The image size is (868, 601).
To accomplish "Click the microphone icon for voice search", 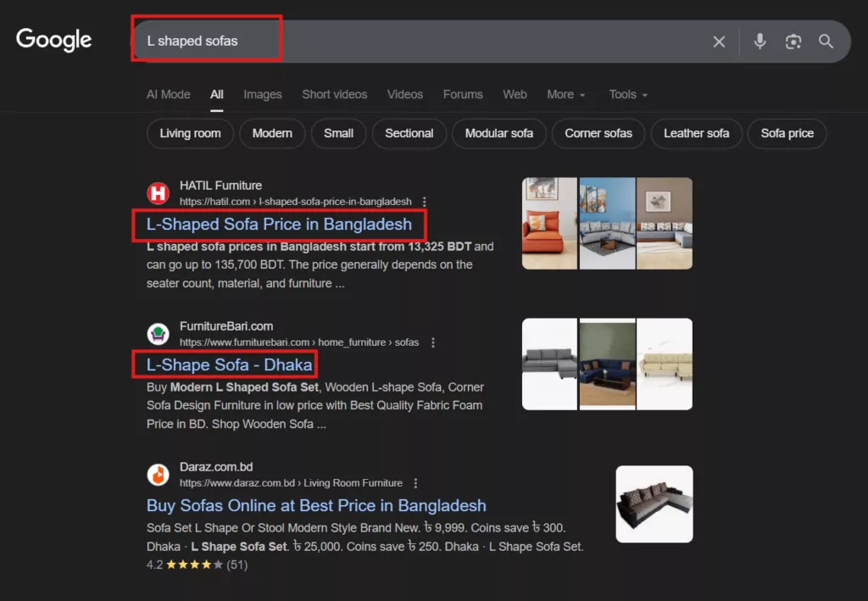I will tap(759, 41).
